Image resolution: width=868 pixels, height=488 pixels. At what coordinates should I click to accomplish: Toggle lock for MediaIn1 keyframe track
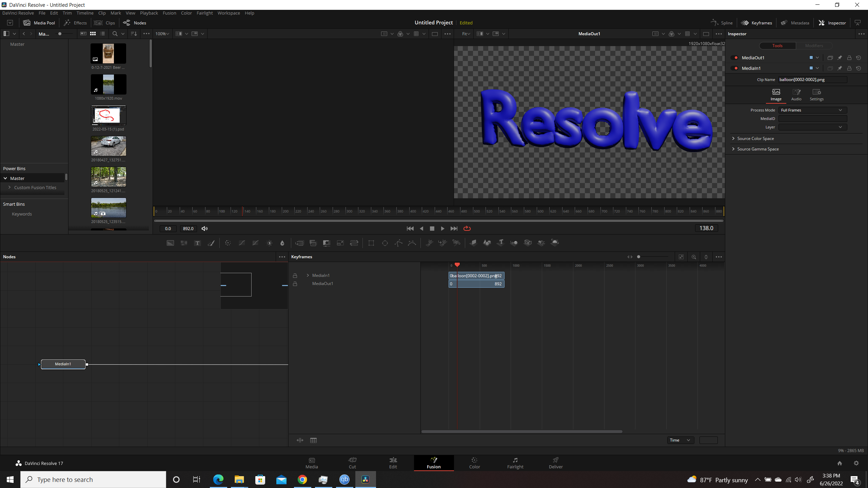click(295, 276)
